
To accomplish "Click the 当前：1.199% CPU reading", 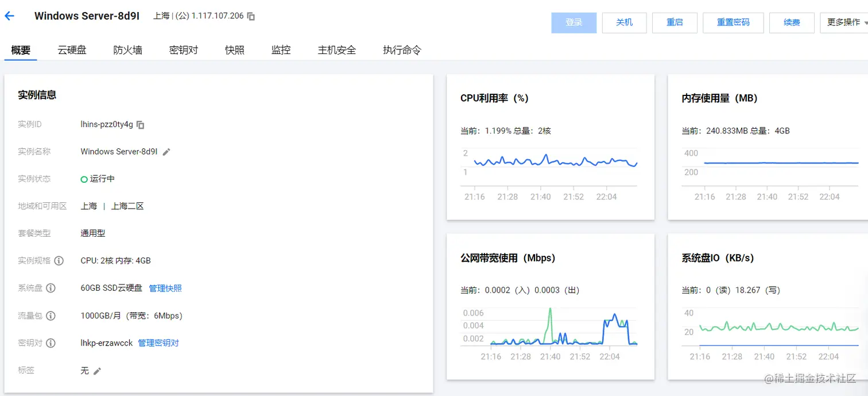I will coord(485,131).
